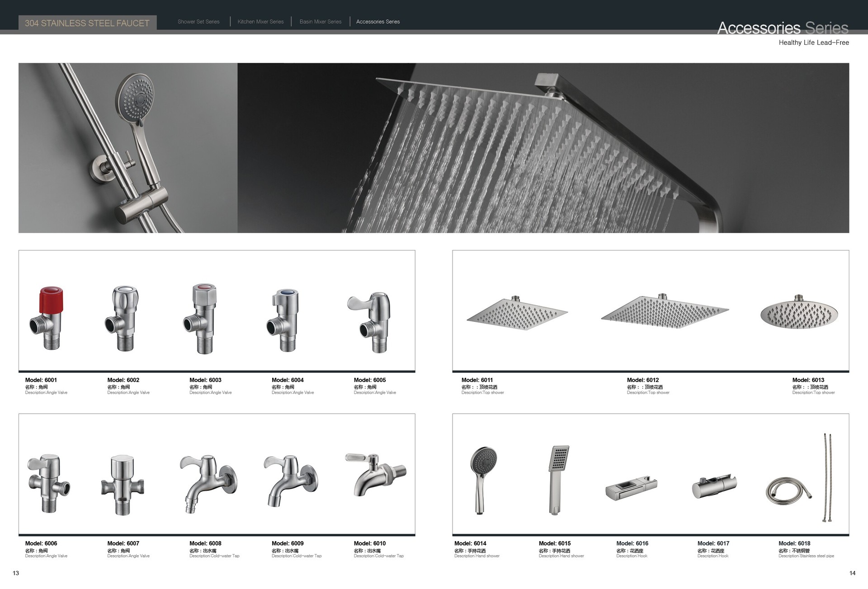The image size is (868, 589).
Task: Open the Shower Set Series tab
Action: tap(198, 22)
